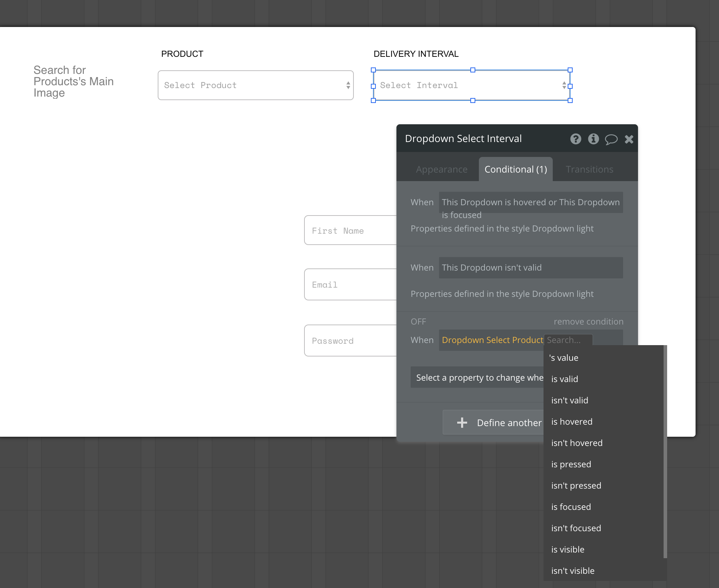Viewport: 719px width, 588px height.
Task: Open the help question mark icon
Action: click(575, 139)
